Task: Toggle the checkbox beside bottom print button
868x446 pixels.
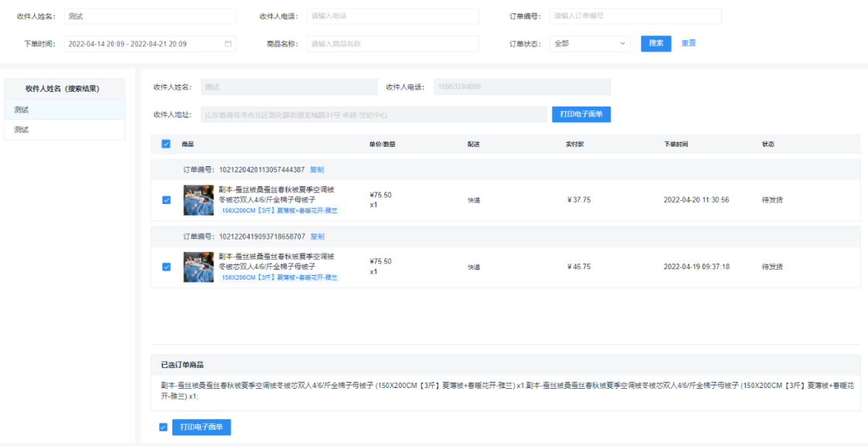Action: [162, 427]
